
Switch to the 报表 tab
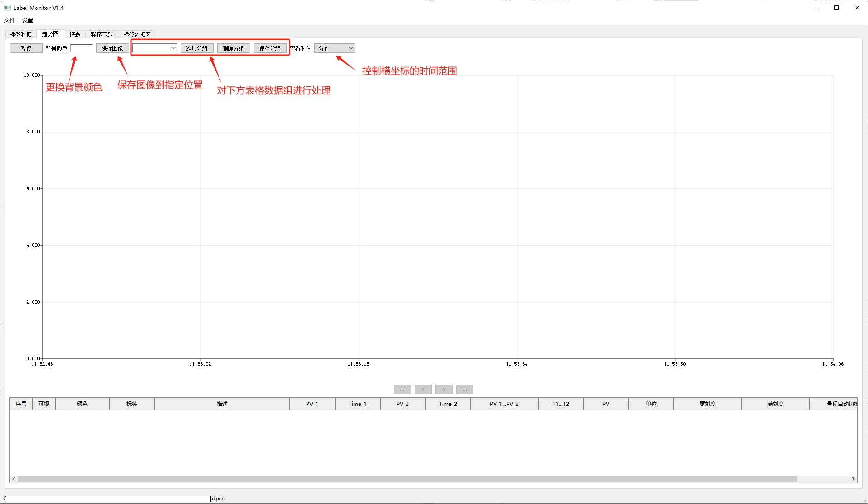pyautogui.click(x=75, y=34)
